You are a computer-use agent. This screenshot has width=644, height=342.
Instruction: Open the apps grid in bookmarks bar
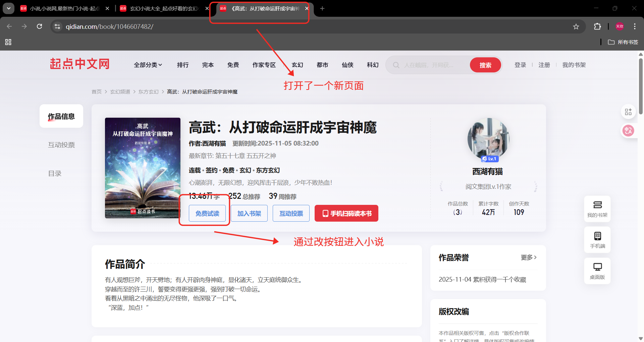(8, 42)
